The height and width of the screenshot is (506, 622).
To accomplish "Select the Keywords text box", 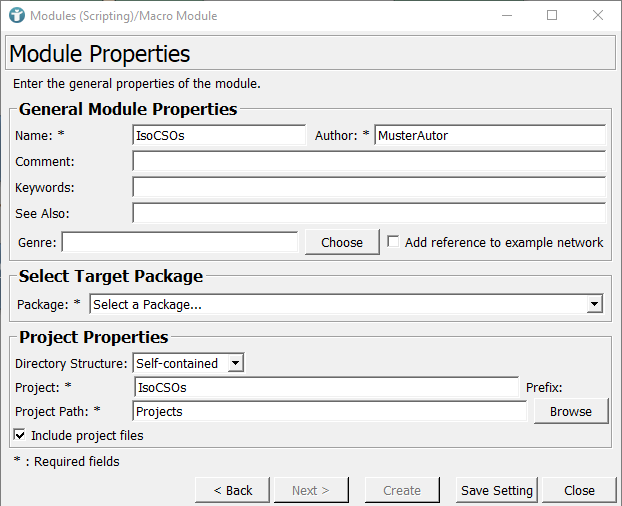I will click(368, 187).
